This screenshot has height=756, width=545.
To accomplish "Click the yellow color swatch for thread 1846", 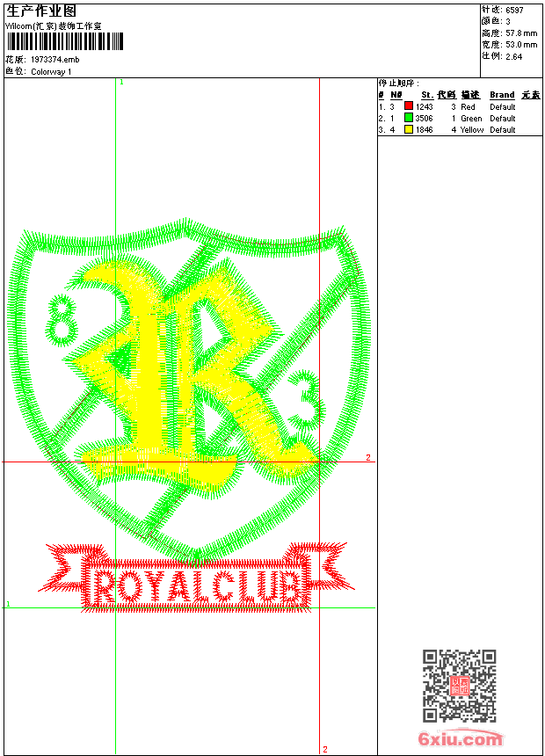I will pyautogui.click(x=409, y=129).
